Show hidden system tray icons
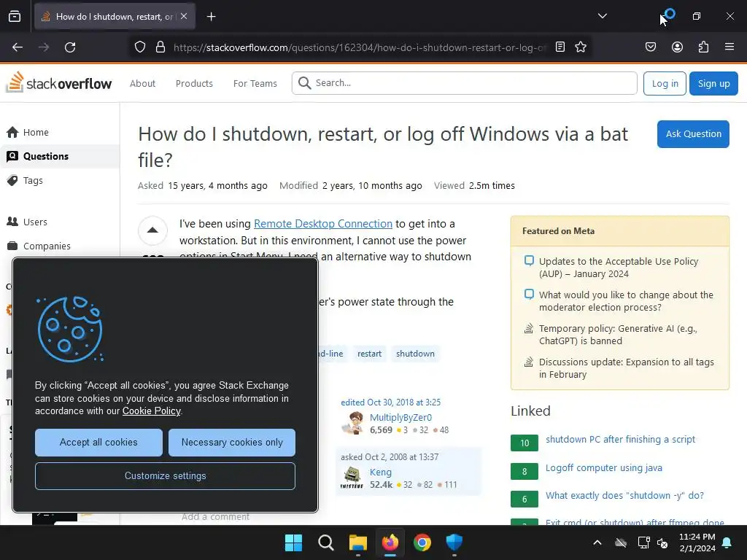 597,542
